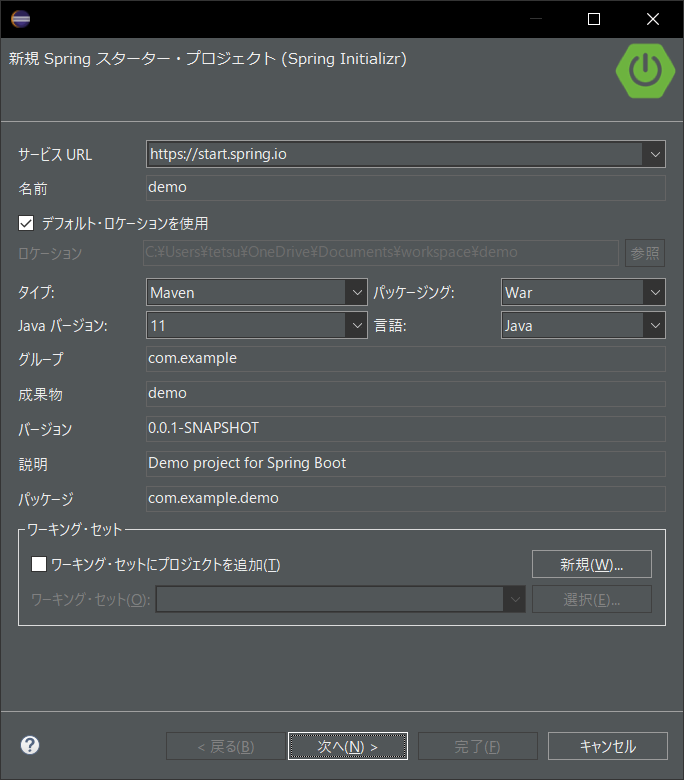Image resolution: width=684 pixels, height=780 pixels.
Task: Open the Java バージョン dropdown
Action: tap(357, 325)
